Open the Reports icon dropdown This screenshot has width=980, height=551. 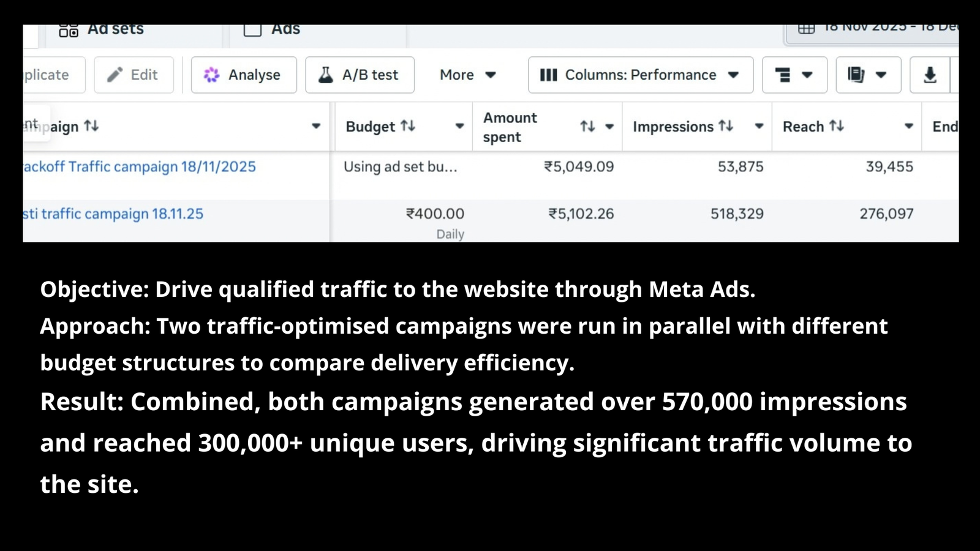(868, 75)
